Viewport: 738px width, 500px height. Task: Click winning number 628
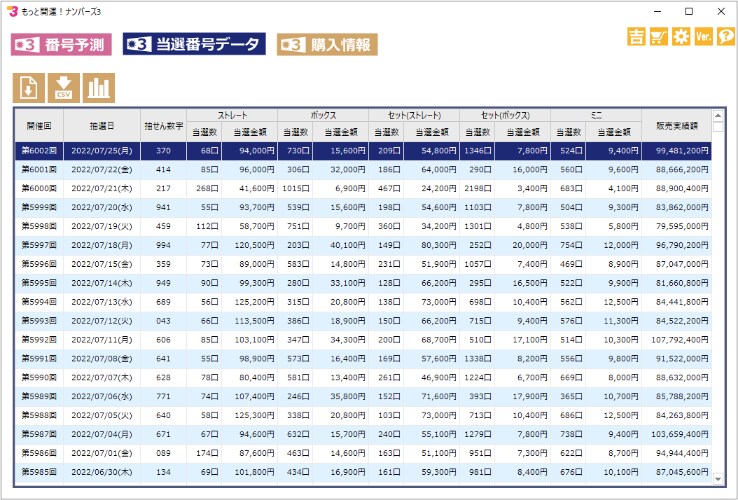[x=163, y=377]
